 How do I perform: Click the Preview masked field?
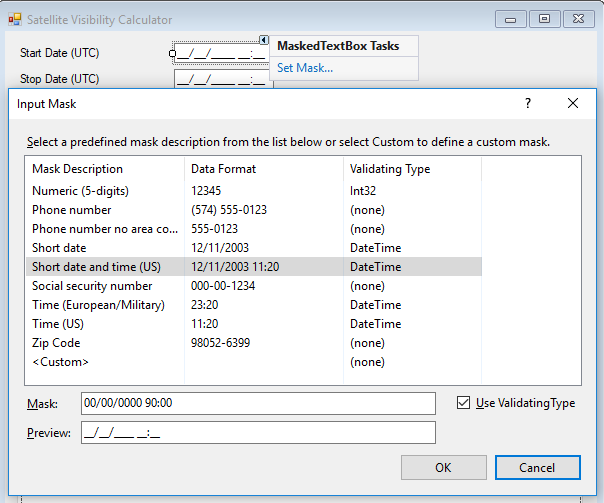(258, 433)
